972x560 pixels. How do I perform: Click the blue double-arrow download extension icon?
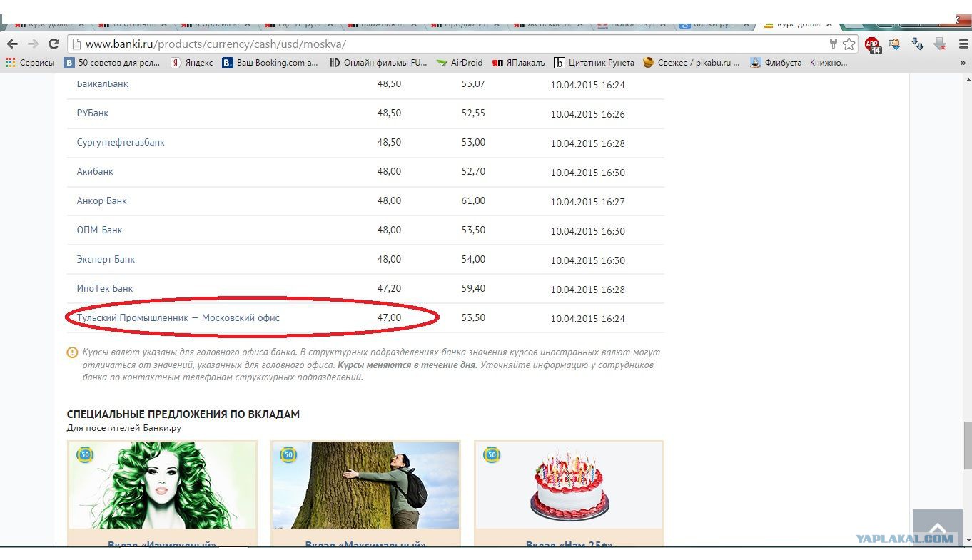pyautogui.click(x=917, y=44)
